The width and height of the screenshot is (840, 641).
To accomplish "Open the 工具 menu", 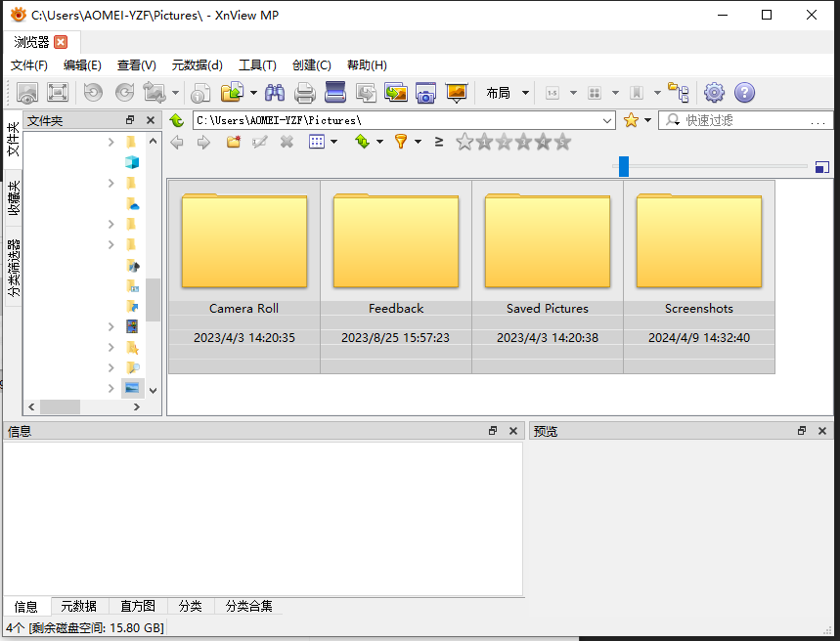I will [257, 65].
